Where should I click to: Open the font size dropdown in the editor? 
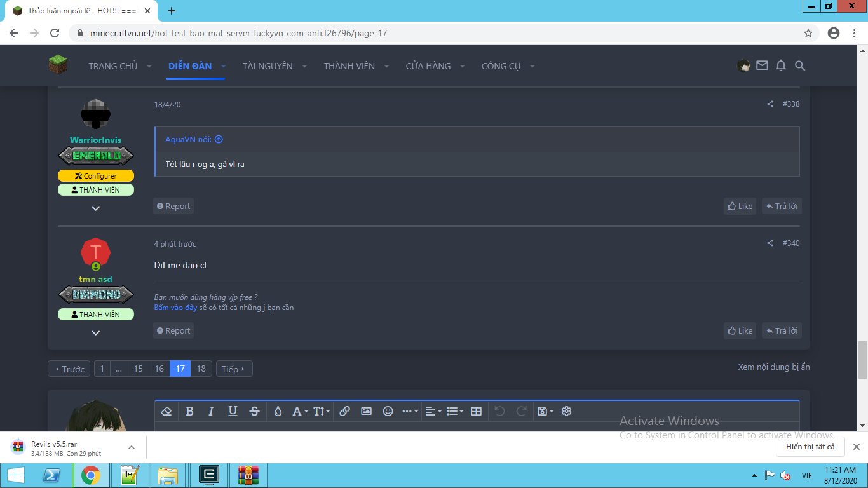pyautogui.click(x=322, y=411)
